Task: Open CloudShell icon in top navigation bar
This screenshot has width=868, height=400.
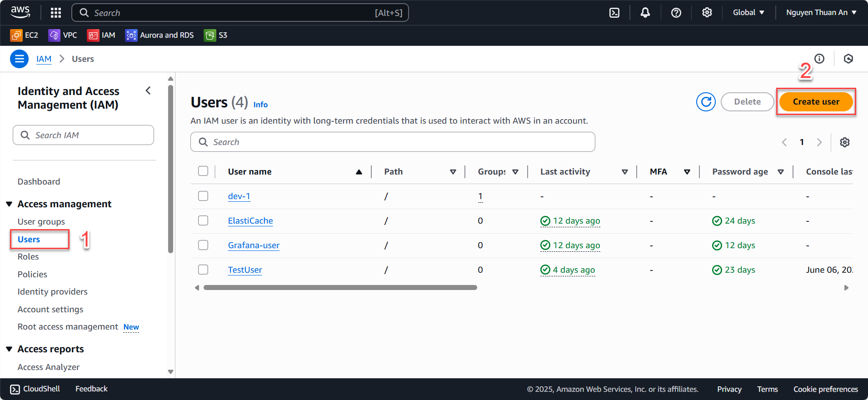Action: point(614,13)
